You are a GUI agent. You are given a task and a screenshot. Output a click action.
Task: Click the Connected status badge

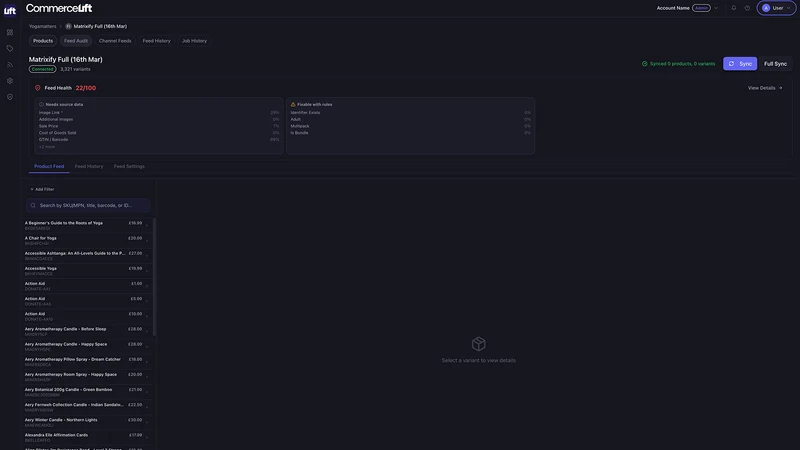tap(42, 69)
